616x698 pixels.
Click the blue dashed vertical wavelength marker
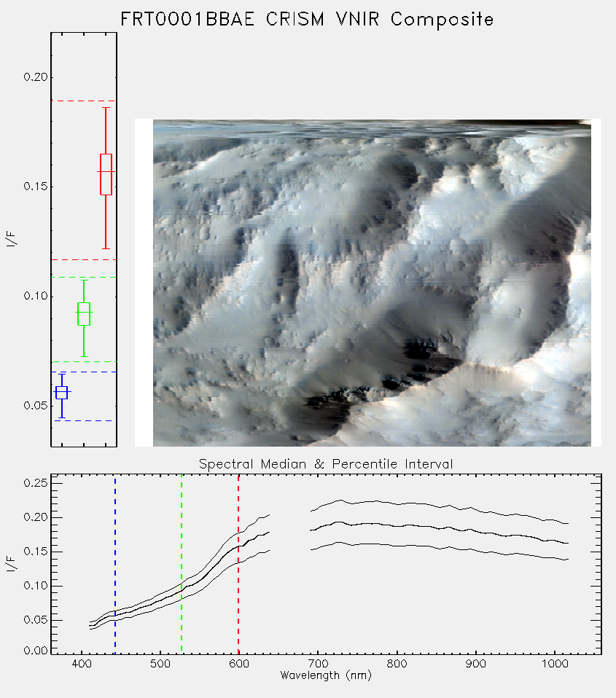[x=115, y=564]
